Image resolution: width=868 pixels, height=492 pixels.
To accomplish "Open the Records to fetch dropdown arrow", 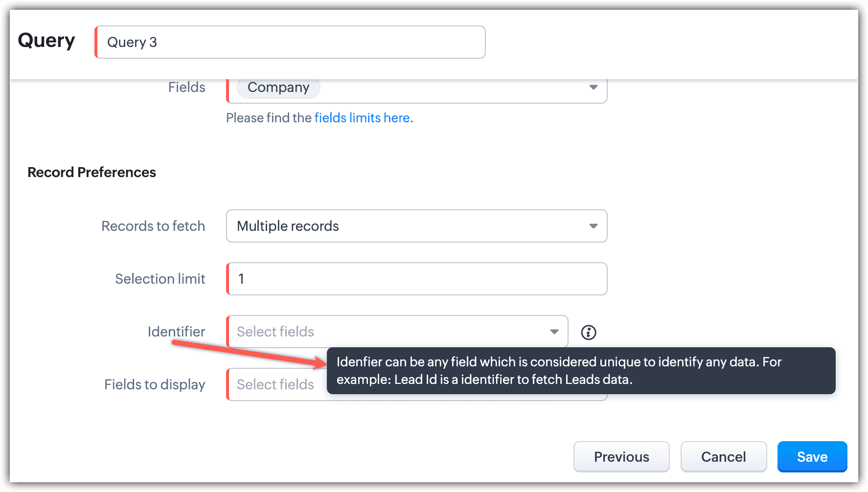I will point(593,226).
